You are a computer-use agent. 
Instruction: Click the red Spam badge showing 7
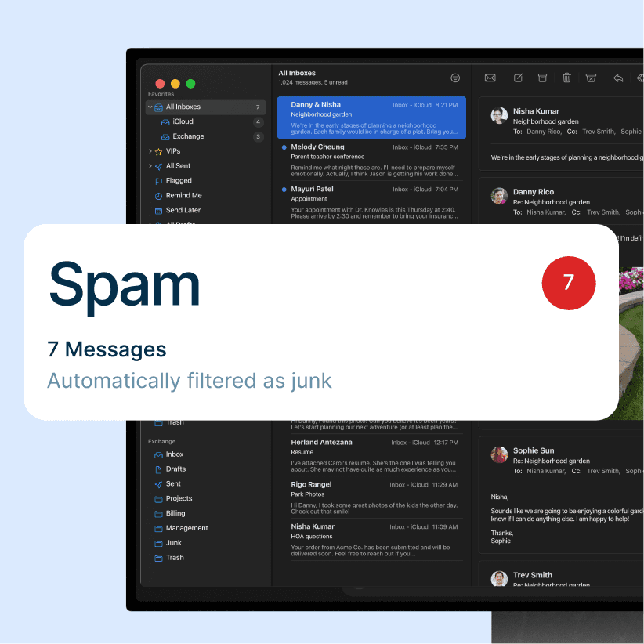(x=569, y=283)
